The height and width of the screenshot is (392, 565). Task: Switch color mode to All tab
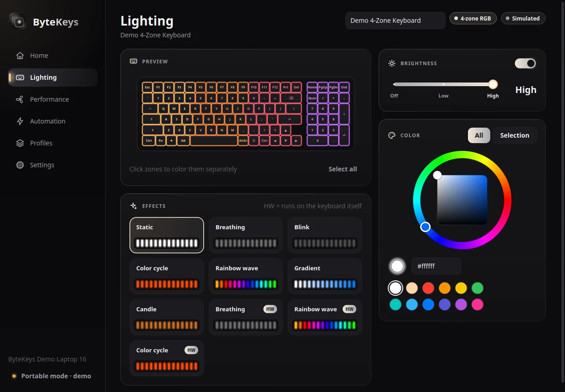click(479, 135)
